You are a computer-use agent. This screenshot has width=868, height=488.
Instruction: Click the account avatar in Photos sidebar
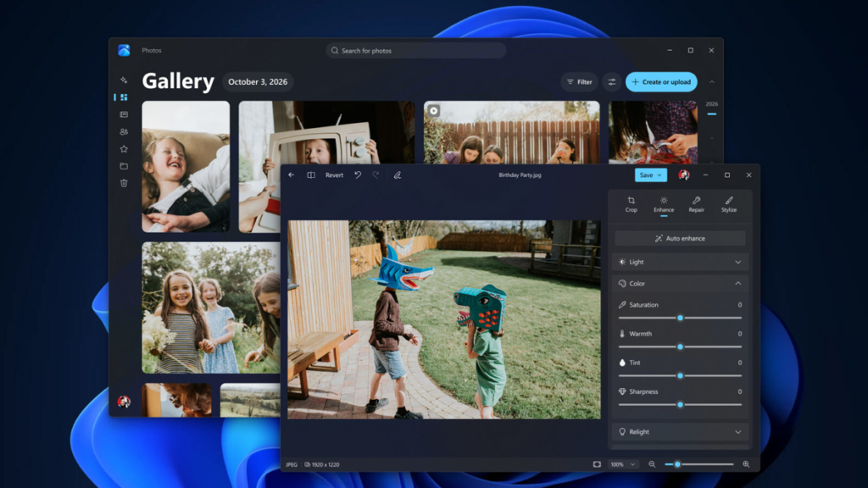124,402
